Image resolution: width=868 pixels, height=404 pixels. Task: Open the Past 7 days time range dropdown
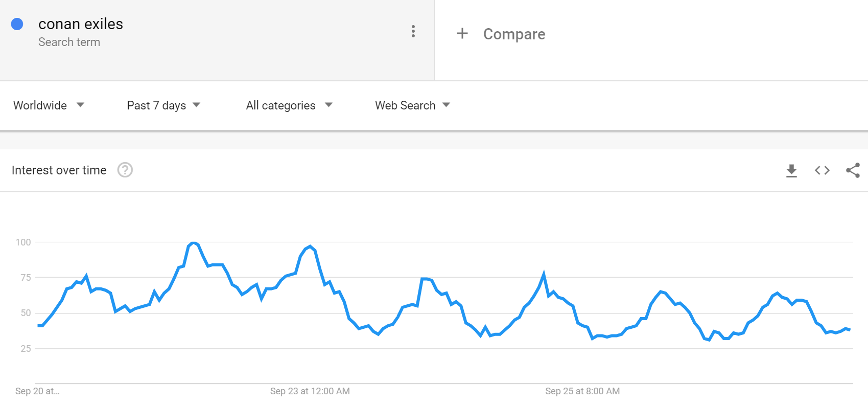163,105
